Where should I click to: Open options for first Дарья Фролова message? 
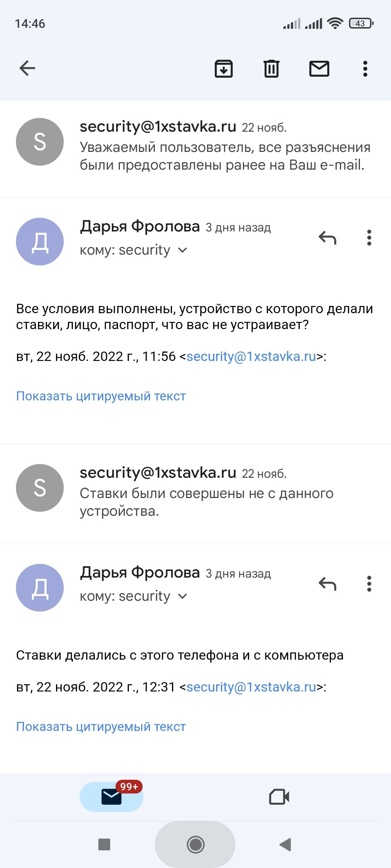tap(369, 238)
